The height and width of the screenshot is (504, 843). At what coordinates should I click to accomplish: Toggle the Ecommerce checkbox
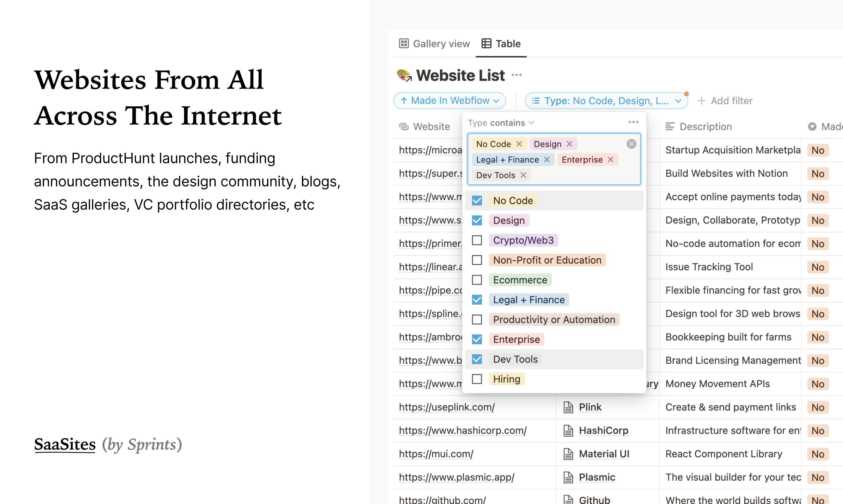click(x=477, y=280)
